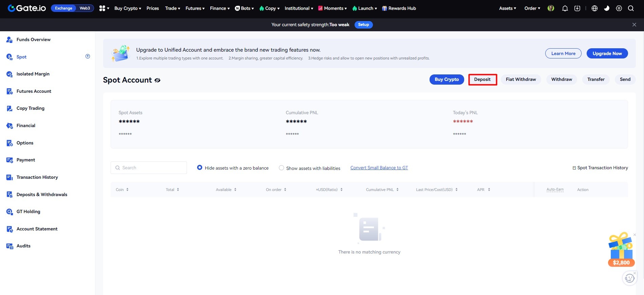The width and height of the screenshot is (644, 295).
Task: Toggle dark mode with moon icon
Action: pos(607,8)
